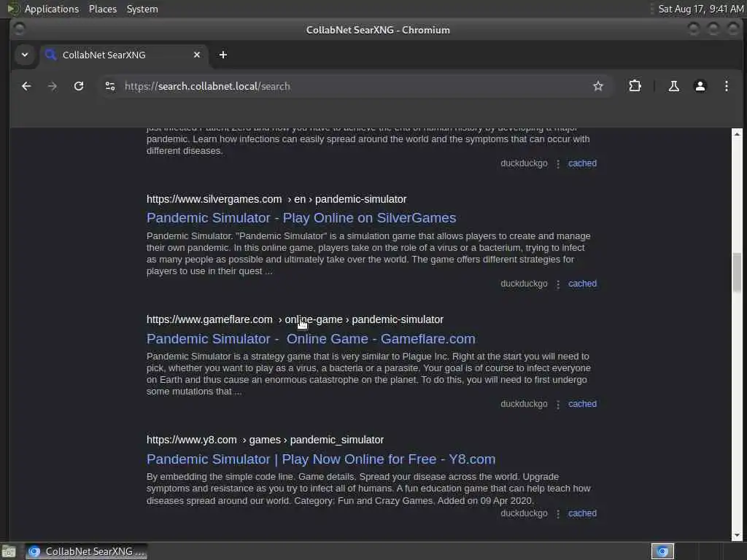The height and width of the screenshot is (560, 747).
Task: Go back to the previous page
Action: pyautogui.click(x=26, y=86)
